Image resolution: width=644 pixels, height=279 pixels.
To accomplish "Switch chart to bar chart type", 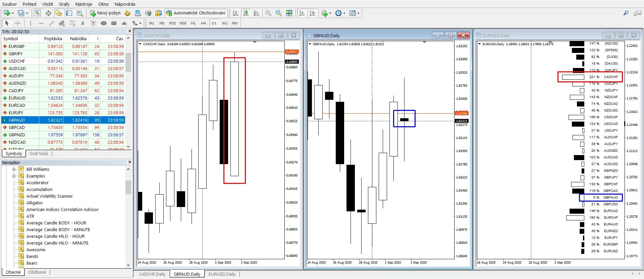I will (235, 13).
